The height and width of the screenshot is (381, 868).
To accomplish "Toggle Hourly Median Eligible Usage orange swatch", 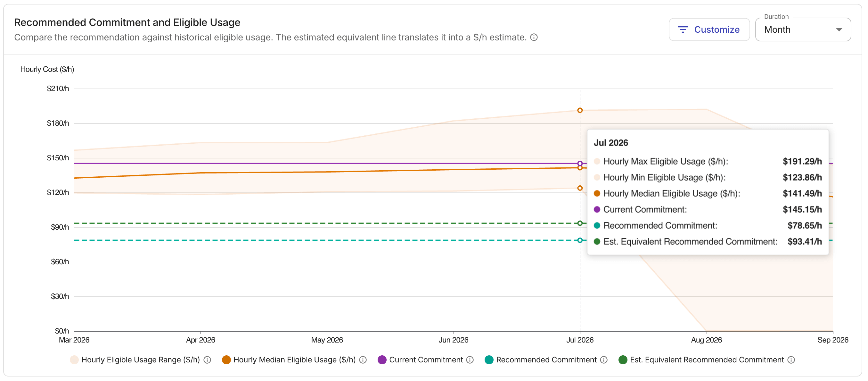I will (226, 360).
